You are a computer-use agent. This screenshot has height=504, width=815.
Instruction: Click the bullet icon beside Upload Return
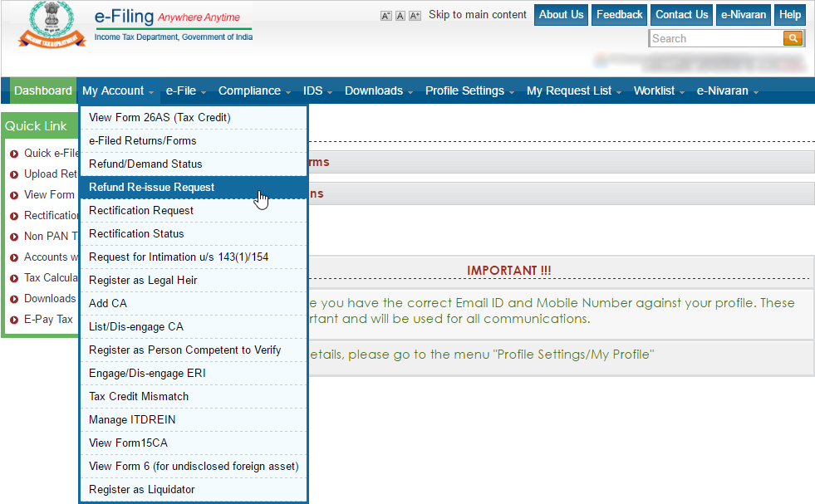click(x=14, y=174)
